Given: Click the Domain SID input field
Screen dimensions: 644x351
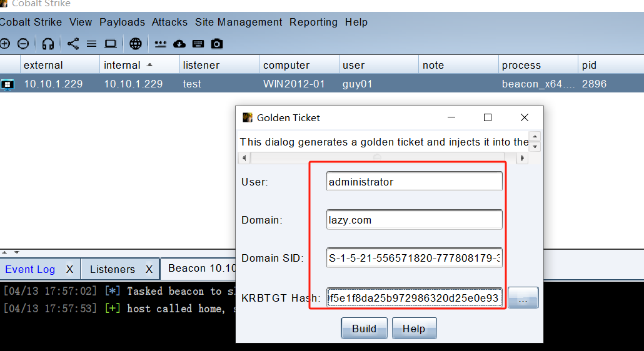Looking at the screenshot, I should (x=415, y=257).
